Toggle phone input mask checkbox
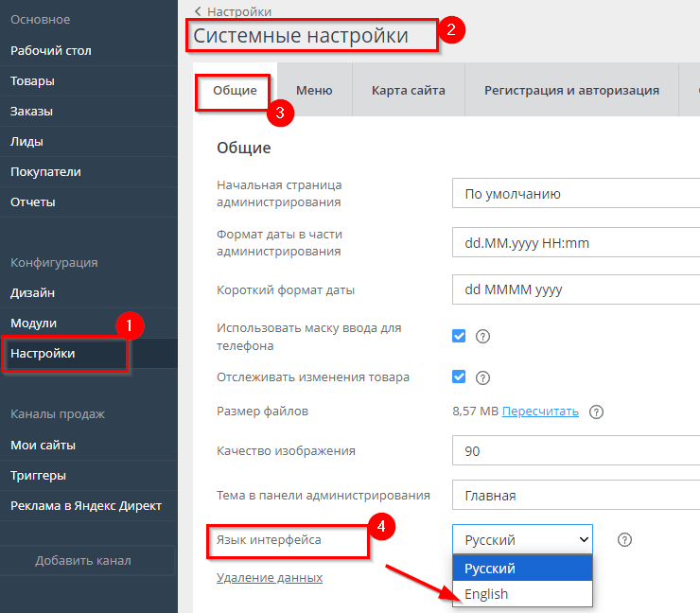The width and height of the screenshot is (700, 613). coord(460,336)
